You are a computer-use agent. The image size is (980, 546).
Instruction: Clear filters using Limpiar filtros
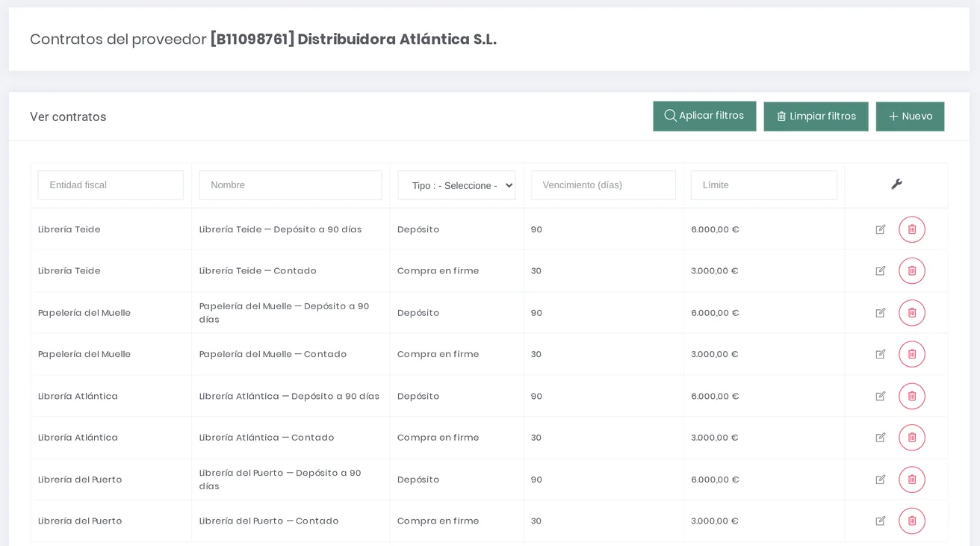pyautogui.click(x=816, y=117)
